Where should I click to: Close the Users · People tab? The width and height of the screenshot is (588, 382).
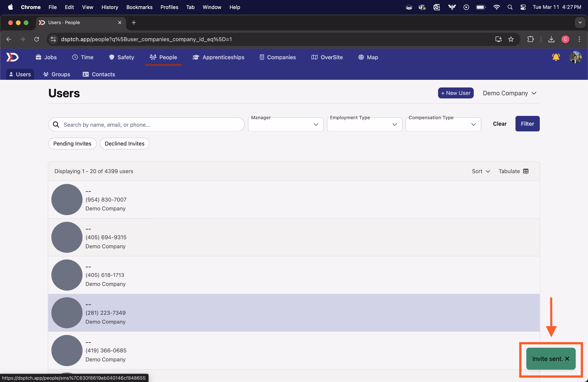(x=120, y=23)
